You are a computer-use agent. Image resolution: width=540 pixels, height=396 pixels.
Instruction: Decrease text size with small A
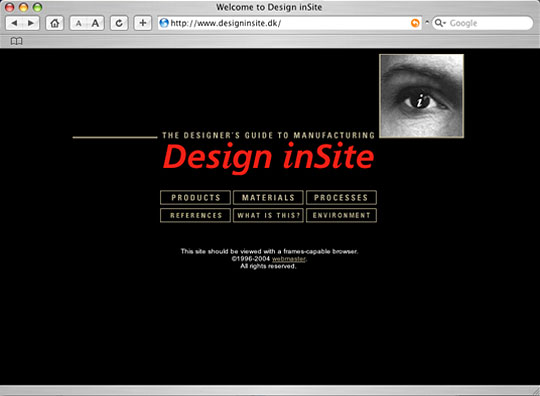pos(79,23)
